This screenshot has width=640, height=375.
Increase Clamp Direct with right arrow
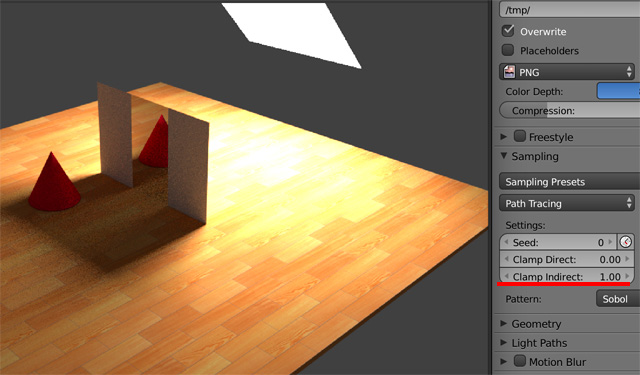point(628,259)
